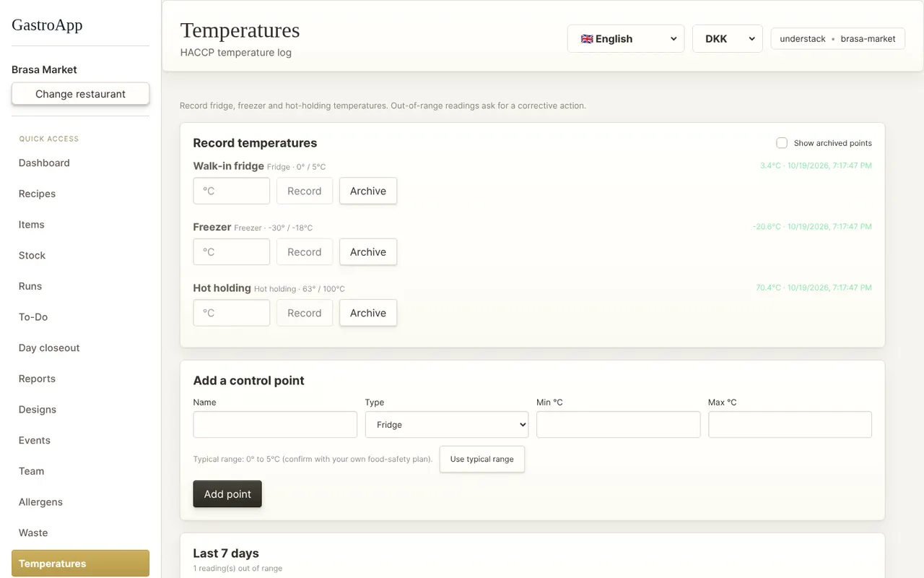Archive the Freezer control point

(x=368, y=252)
